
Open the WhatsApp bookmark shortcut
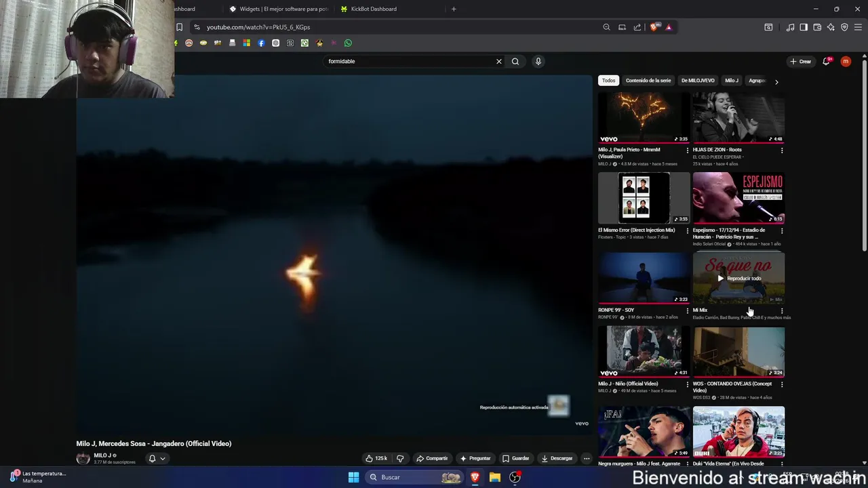(348, 43)
